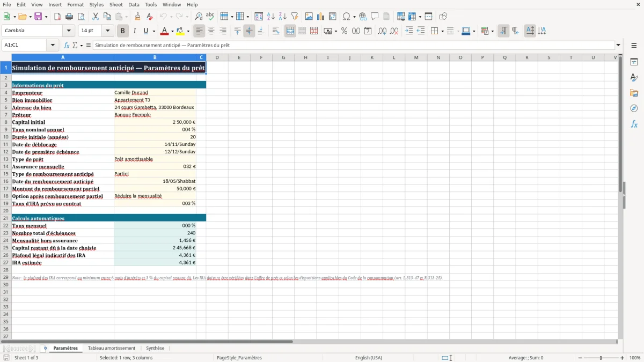Click the Increase Indent icon
The image size is (644, 362).
click(x=409, y=31)
